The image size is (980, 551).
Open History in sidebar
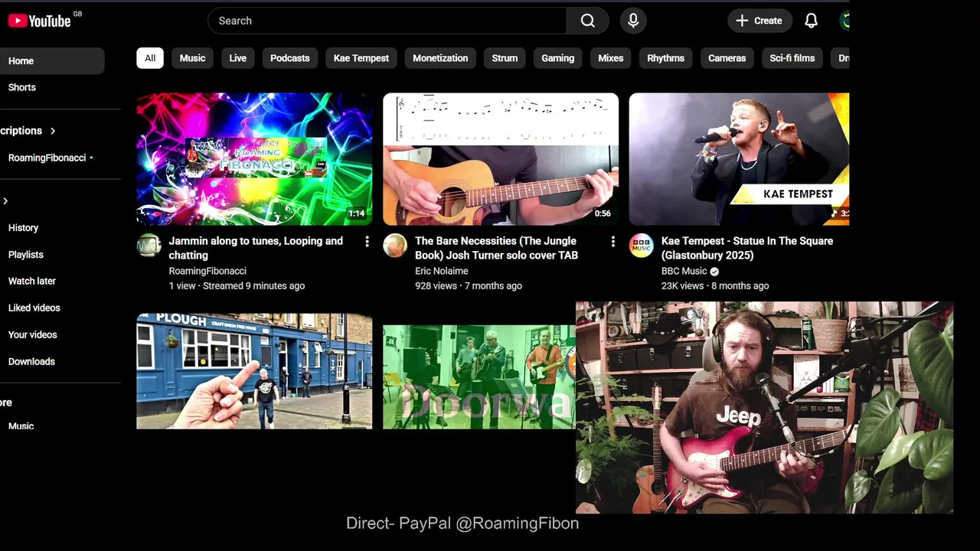(x=52, y=228)
